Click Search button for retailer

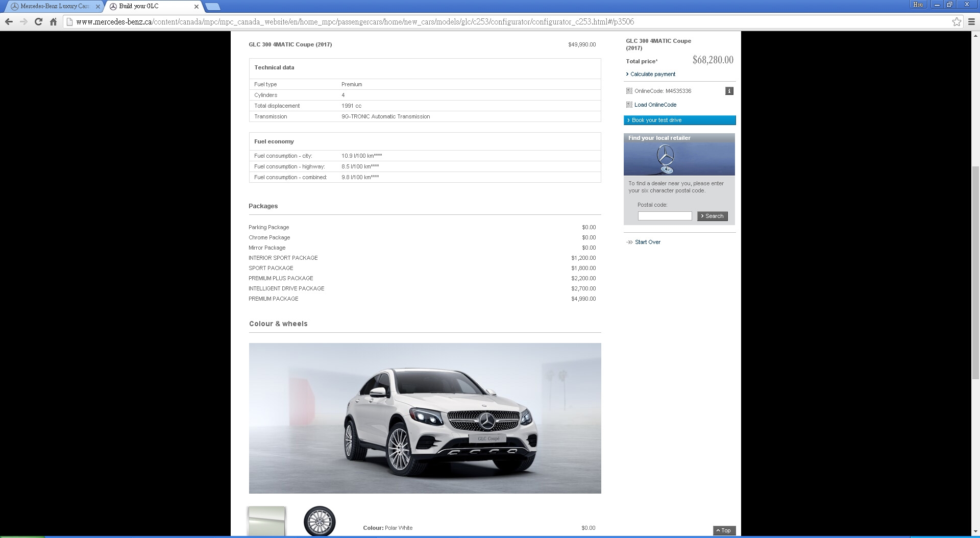pos(712,216)
